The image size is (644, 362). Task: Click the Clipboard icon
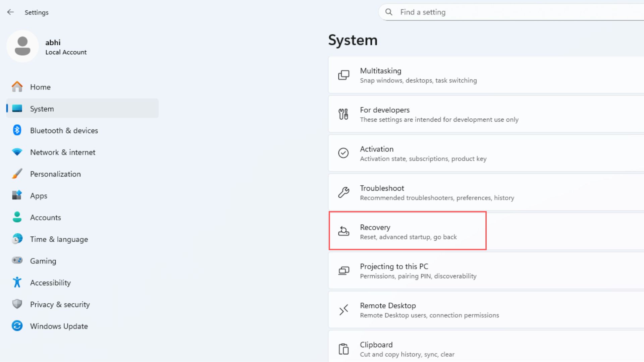pos(343,349)
